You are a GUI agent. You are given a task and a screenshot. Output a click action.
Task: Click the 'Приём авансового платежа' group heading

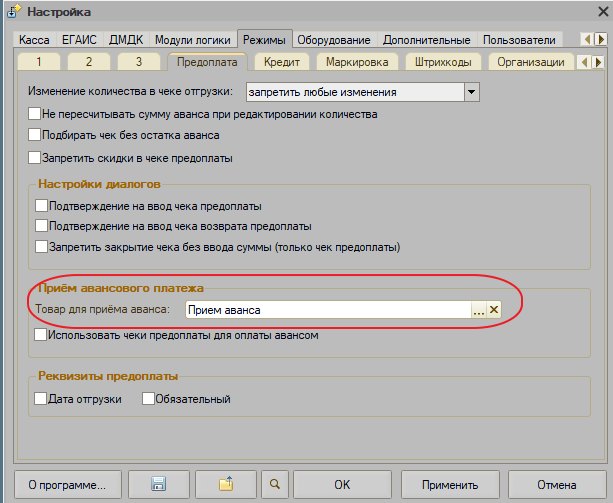pyautogui.click(x=121, y=288)
